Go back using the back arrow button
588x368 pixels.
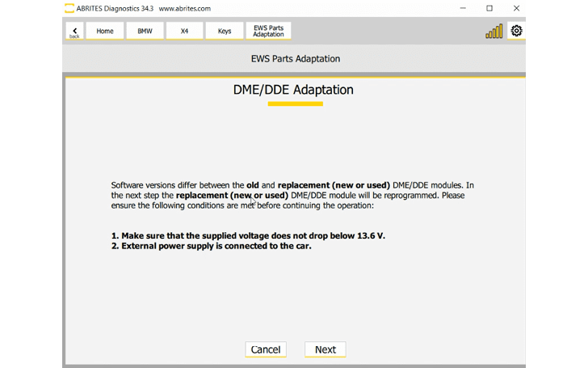(x=74, y=31)
